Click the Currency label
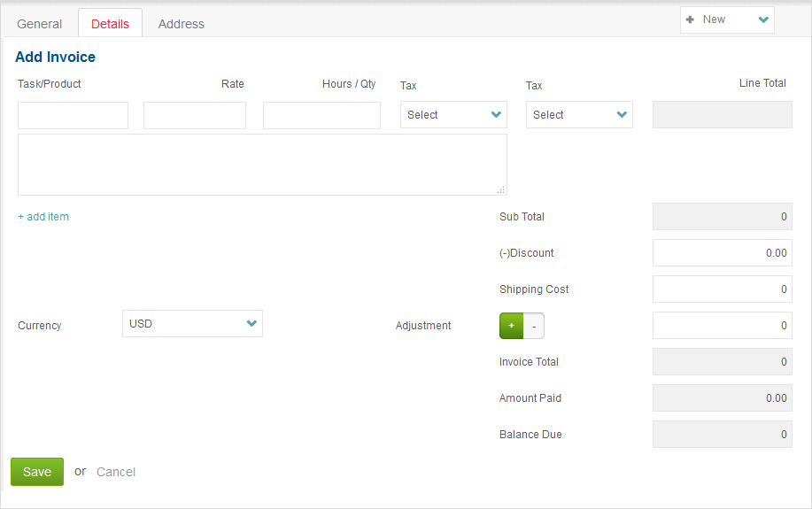812x509 pixels. [x=39, y=326]
